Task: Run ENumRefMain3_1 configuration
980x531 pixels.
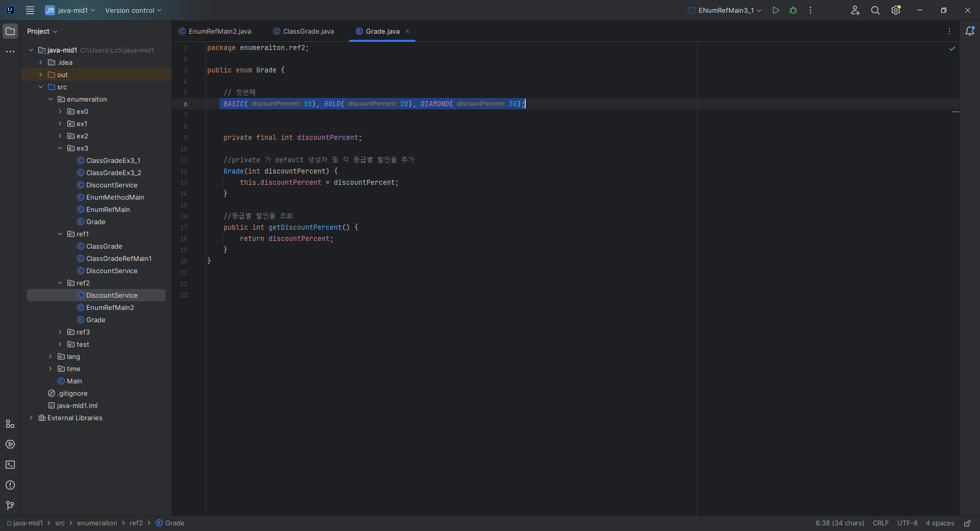Action: tap(776, 10)
